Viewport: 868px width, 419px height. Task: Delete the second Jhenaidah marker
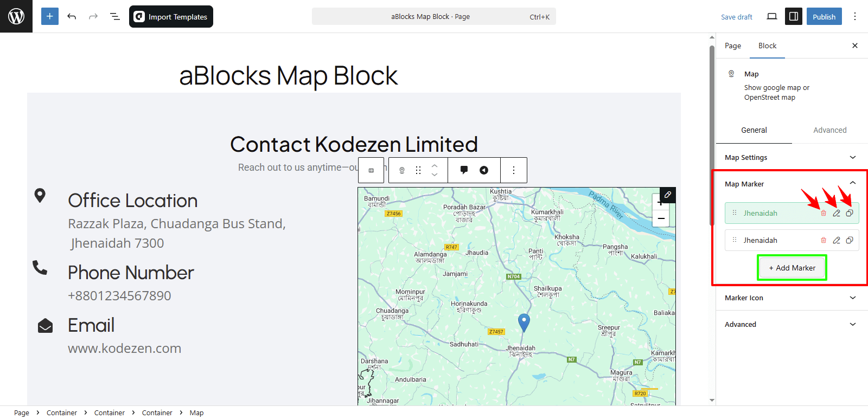pyautogui.click(x=824, y=240)
